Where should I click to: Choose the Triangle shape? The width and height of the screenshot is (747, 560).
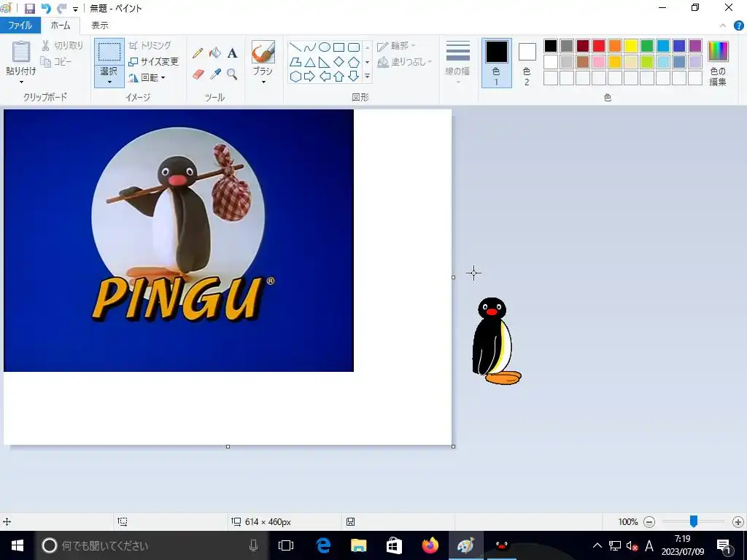(x=309, y=62)
